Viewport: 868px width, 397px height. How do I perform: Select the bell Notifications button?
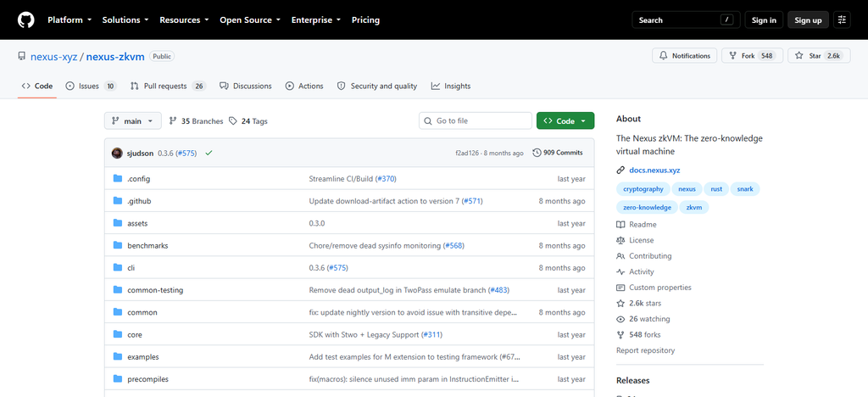click(x=685, y=56)
